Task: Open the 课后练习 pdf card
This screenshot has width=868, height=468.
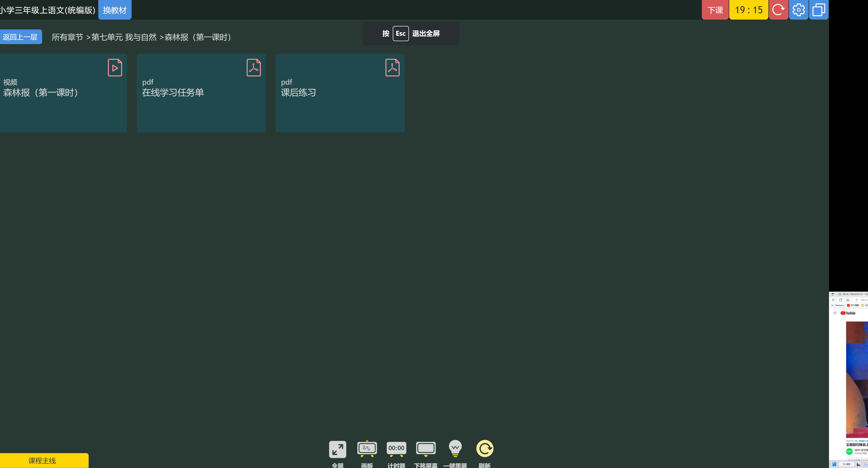Action: click(x=340, y=93)
